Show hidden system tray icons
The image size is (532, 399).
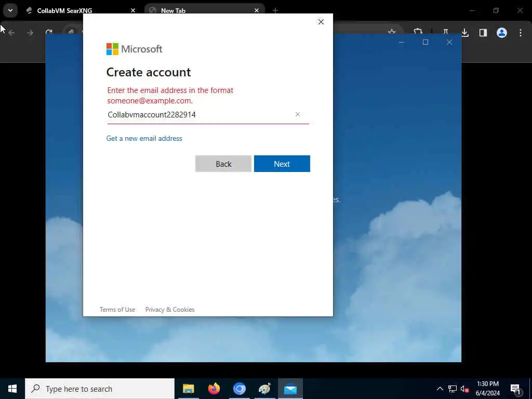pos(440,389)
